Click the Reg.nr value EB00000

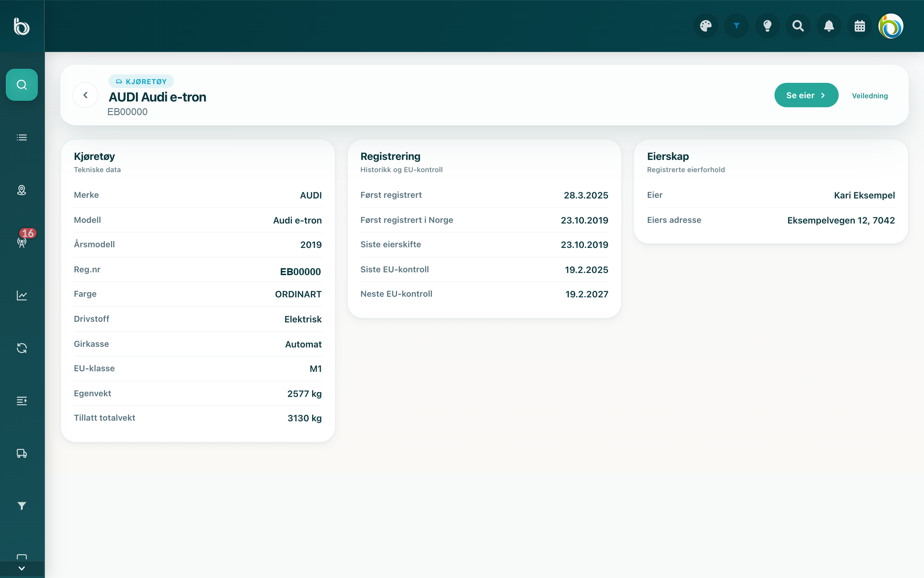click(300, 272)
